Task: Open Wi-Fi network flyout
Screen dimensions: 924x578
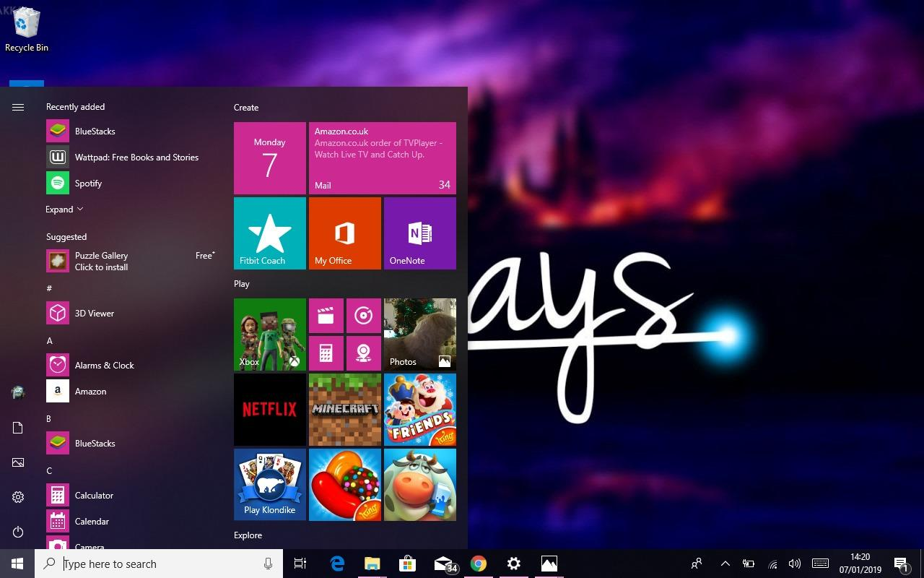Action: tap(772, 564)
